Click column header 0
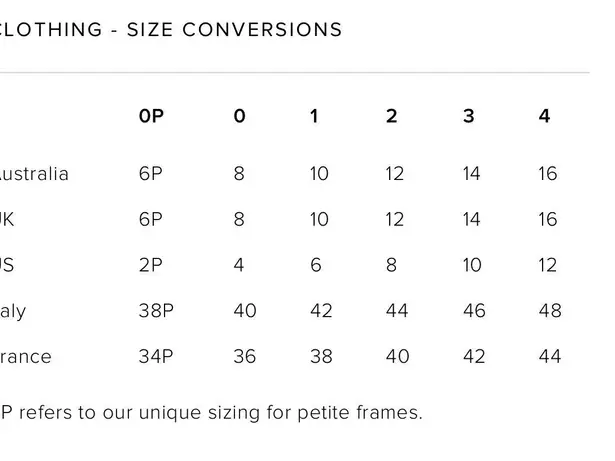 coord(239,116)
